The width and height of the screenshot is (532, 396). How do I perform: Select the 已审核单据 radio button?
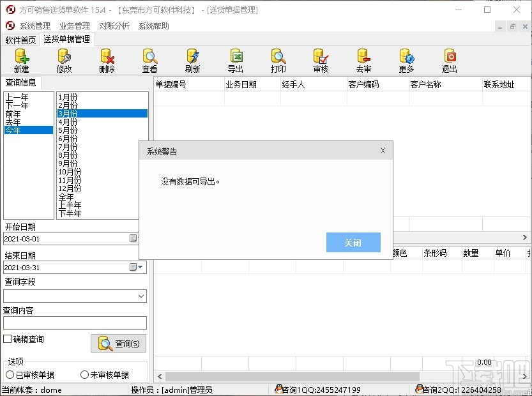pyautogui.click(x=9, y=374)
